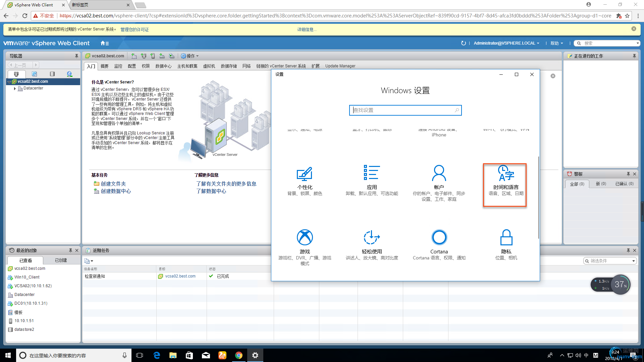
Task: Select Win10_Client in recent objects
Action: [27, 277]
